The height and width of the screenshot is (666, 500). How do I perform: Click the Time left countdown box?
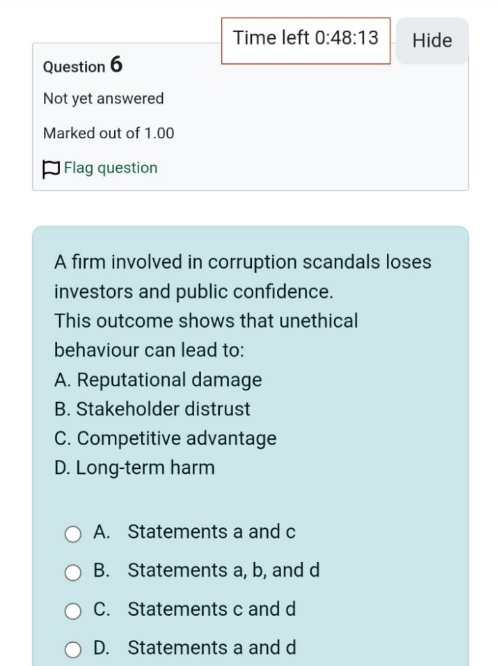(305, 41)
